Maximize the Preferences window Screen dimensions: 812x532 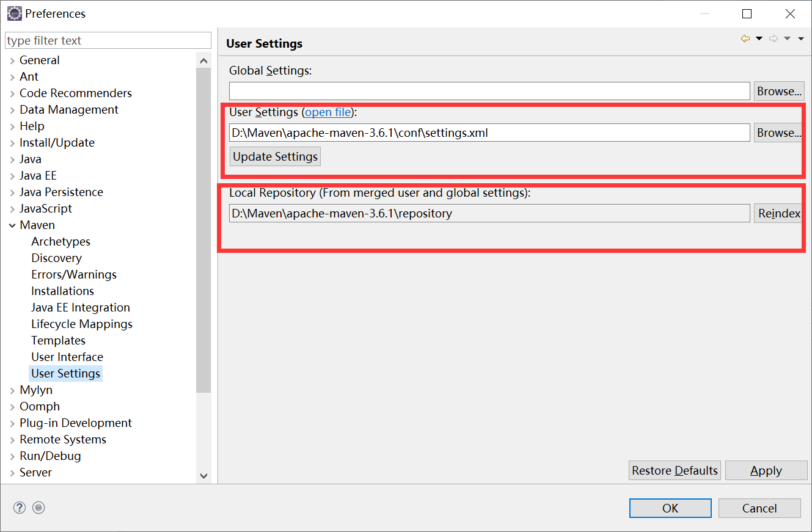click(x=747, y=13)
